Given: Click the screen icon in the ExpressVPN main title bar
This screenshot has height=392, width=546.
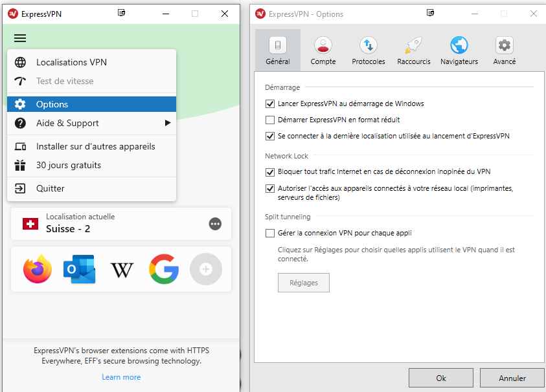Looking at the screenshot, I should point(121,13).
